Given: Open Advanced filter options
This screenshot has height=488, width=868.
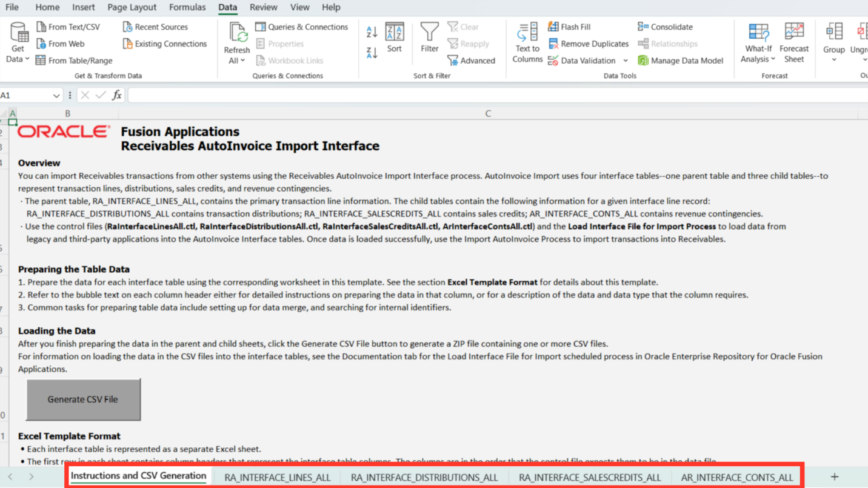Looking at the screenshot, I should point(472,61).
